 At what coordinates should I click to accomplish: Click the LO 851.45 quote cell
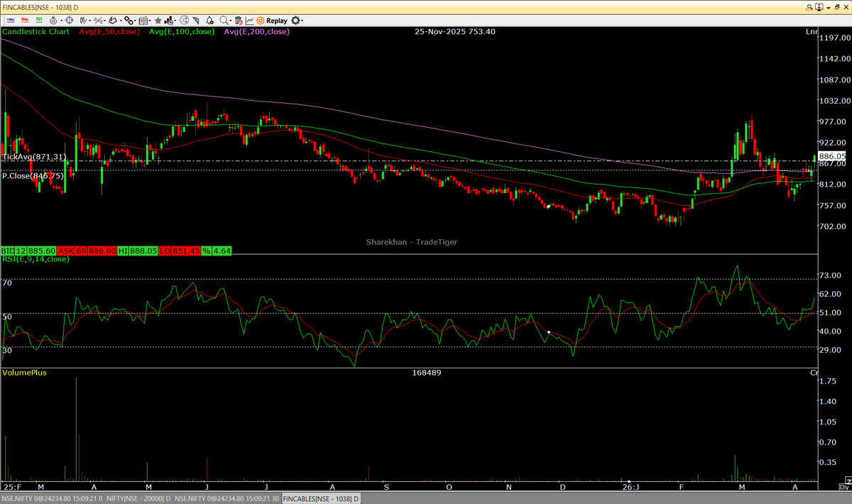coord(180,251)
